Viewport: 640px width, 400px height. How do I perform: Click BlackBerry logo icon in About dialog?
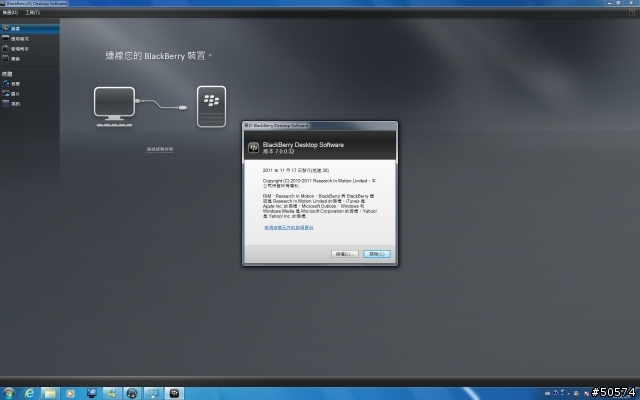point(253,147)
